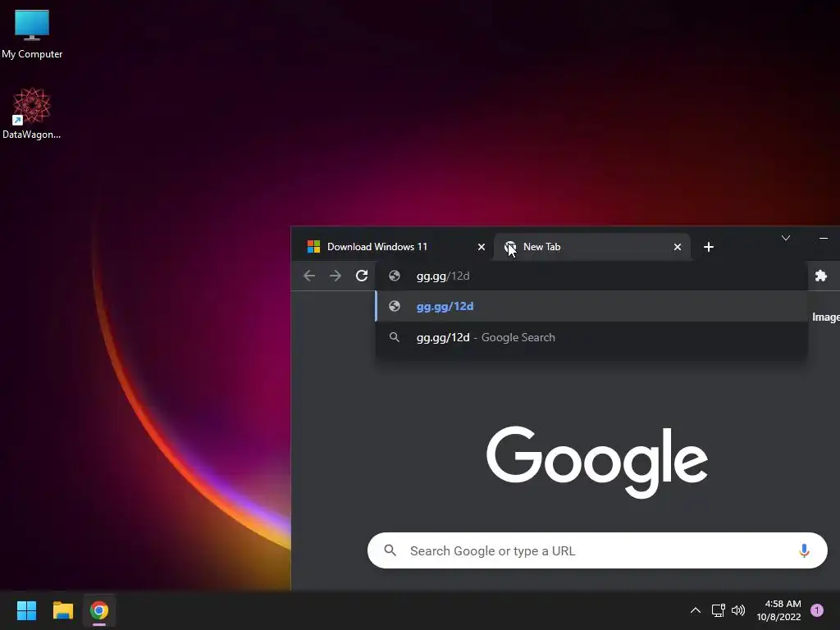This screenshot has width=840, height=630.
Task: Click the address bar containing gg.gg/12d
Action: pos(591,276)
